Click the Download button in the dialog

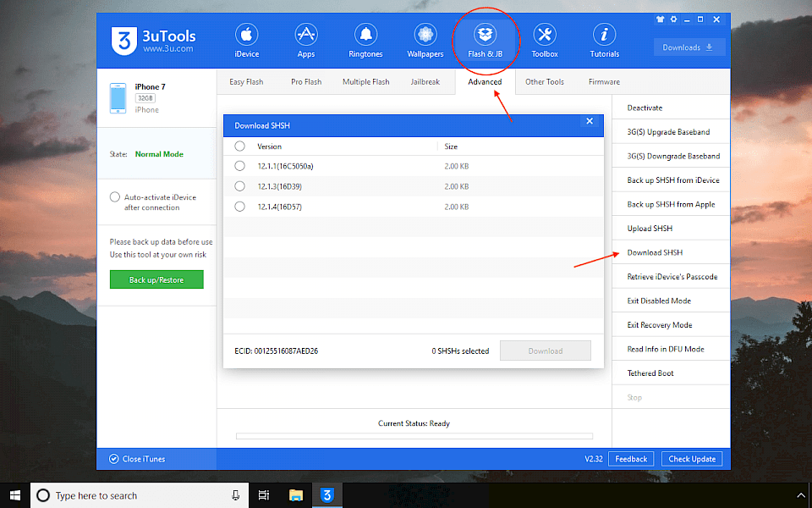(x=546, y=351)
